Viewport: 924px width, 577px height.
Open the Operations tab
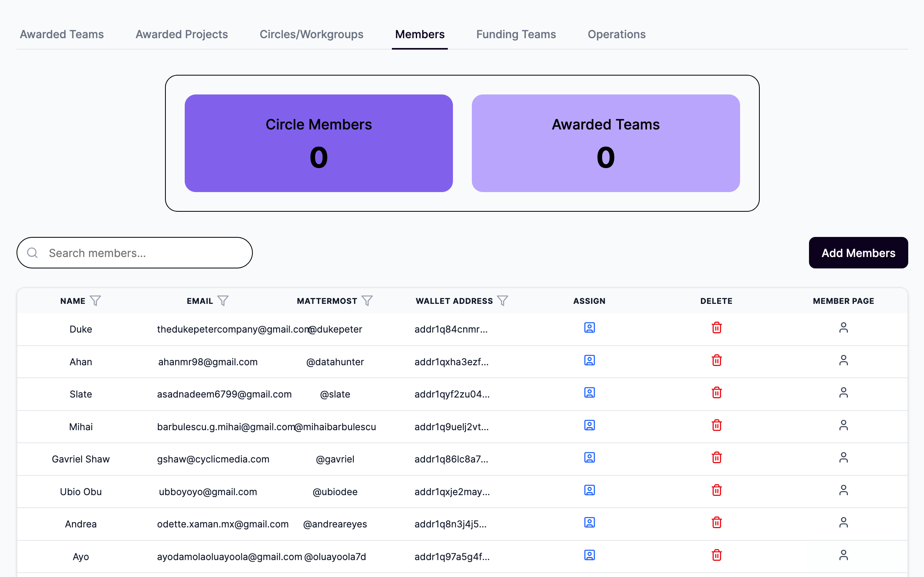616,34
